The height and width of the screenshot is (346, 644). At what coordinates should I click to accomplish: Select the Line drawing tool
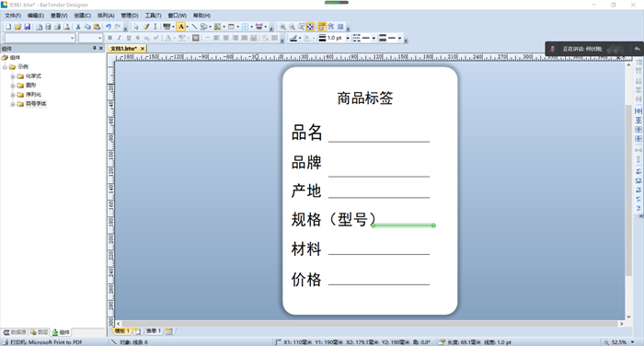(x=194, y=27)
